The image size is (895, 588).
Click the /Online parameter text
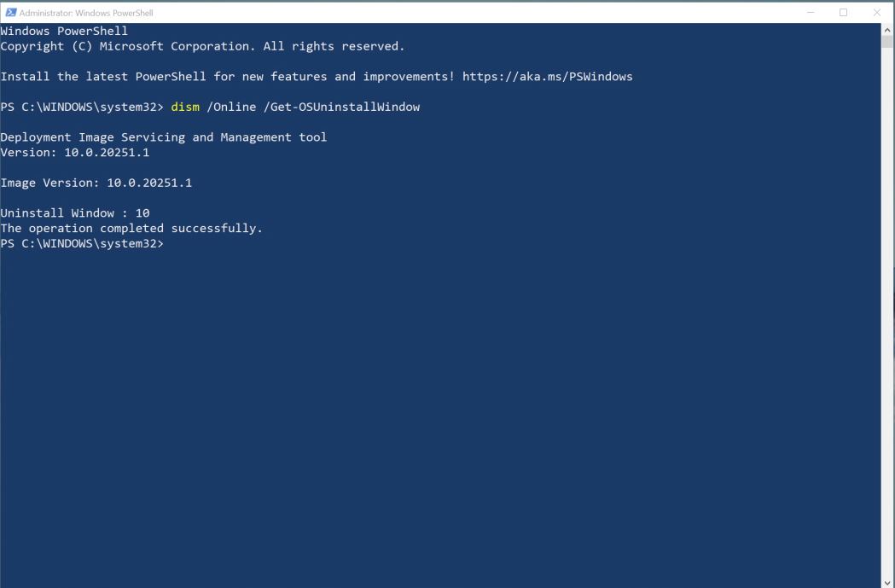pos(231,107)
